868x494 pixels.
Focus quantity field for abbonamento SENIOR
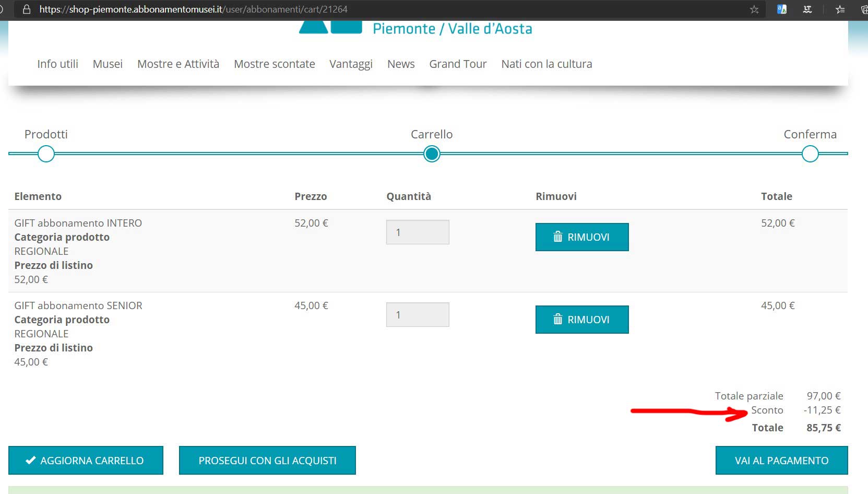click(417, 315)
